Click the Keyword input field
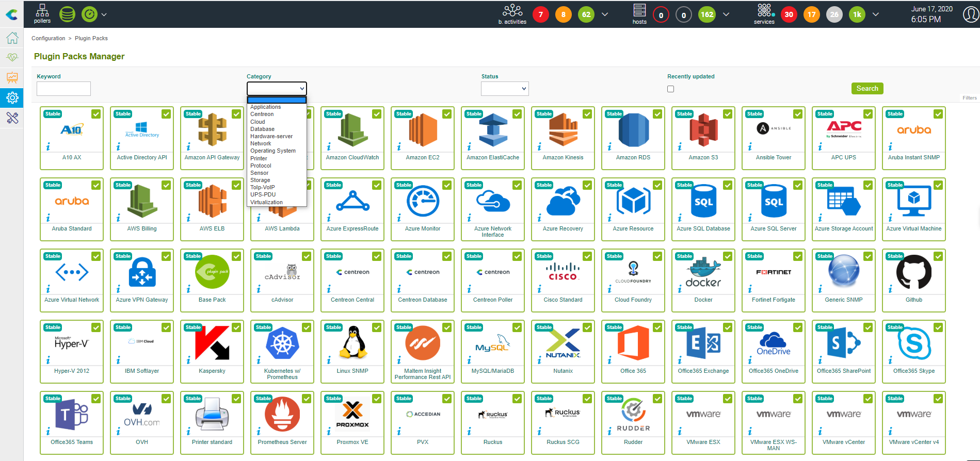Image resolution: width=980 pixels, height=461 pixels. (63, 89)
